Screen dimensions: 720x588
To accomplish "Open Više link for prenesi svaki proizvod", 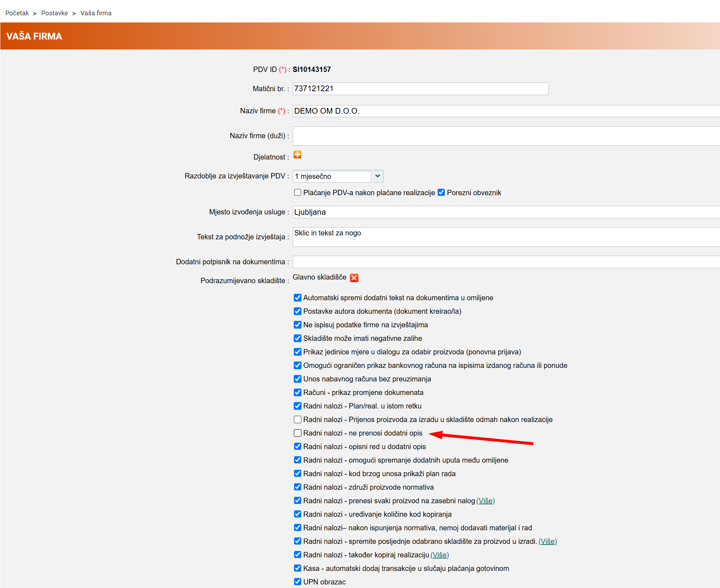I will [486, 501].
